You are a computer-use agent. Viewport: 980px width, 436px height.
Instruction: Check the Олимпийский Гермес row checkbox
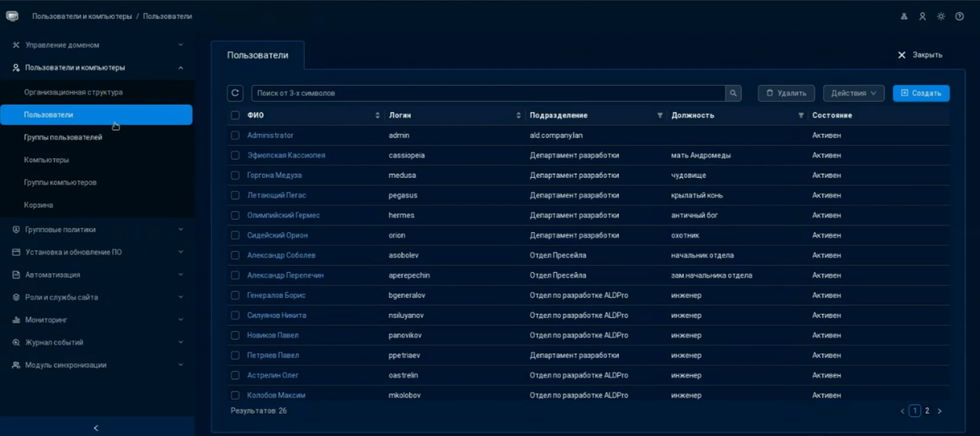(235, 215)
